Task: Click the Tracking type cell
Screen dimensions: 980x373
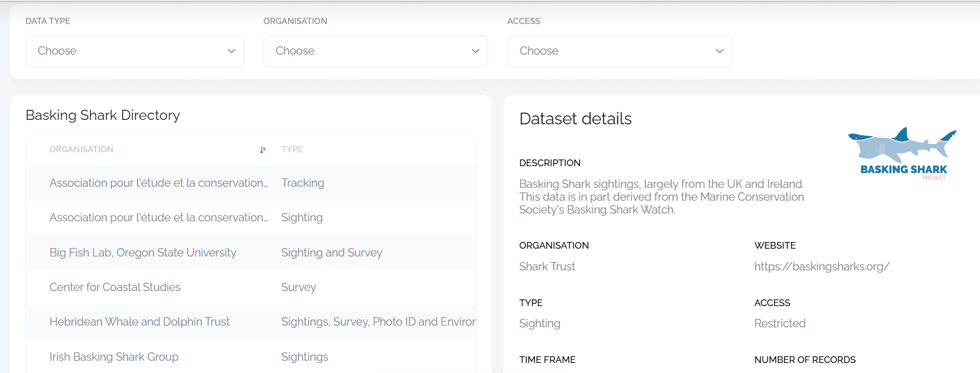Action: point(303,183)
